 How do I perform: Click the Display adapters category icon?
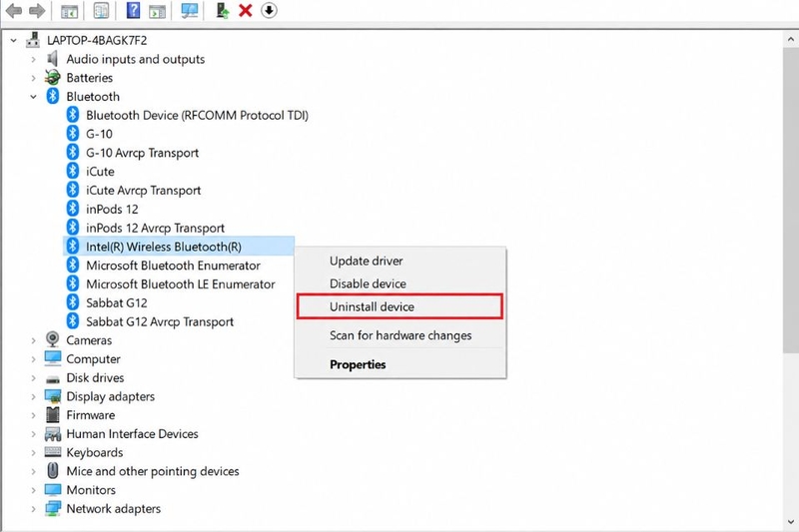pos(53,396)
